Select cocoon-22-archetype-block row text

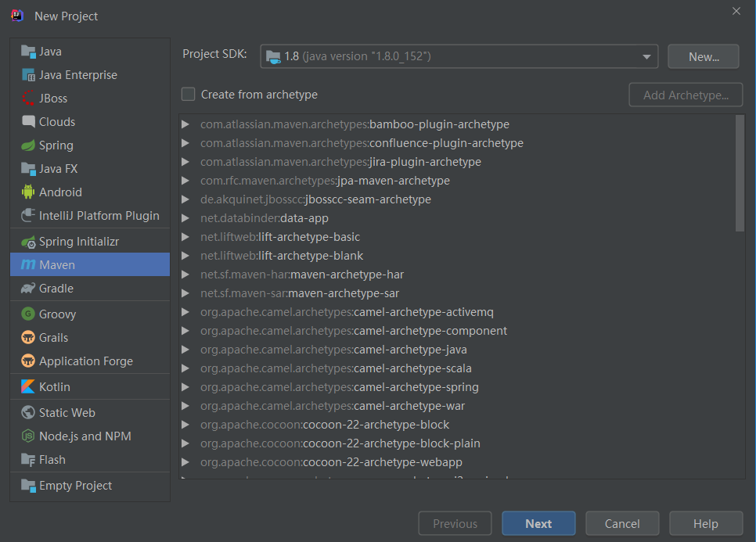click(325, 425)
